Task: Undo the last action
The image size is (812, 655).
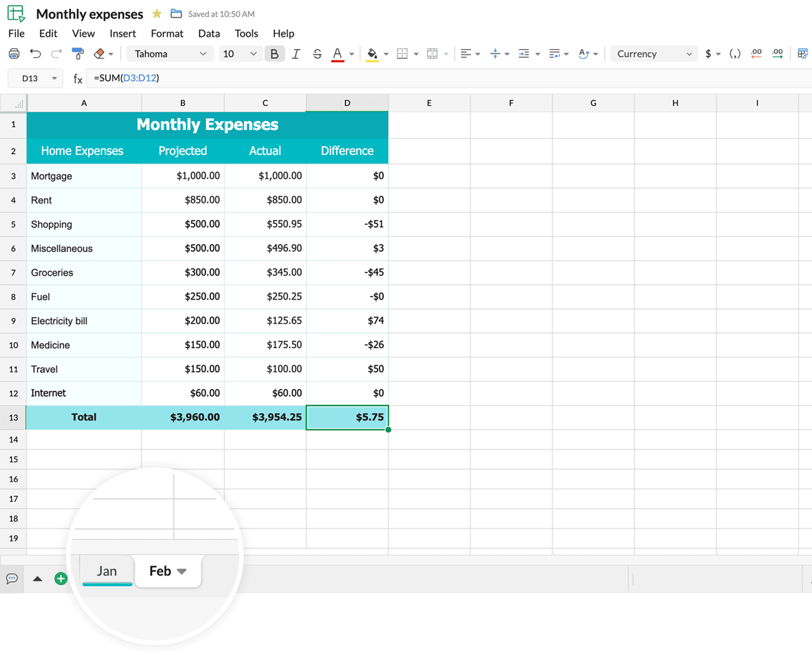Action: coord(35,53)
